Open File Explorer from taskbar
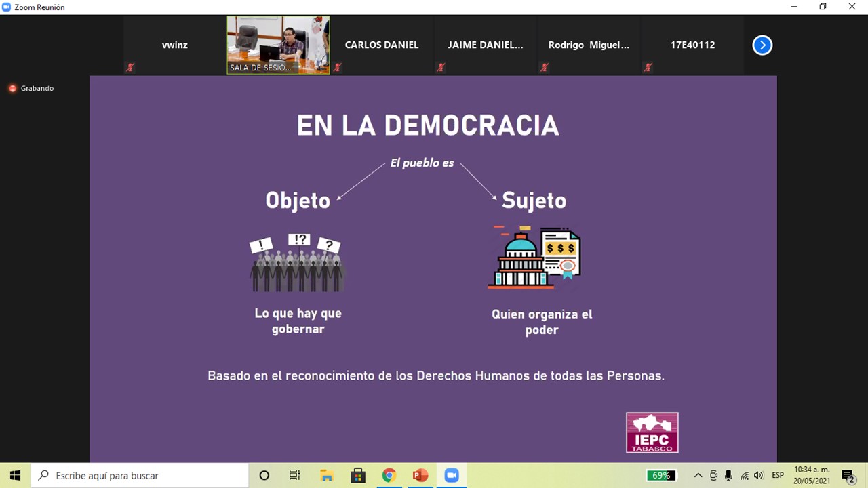This screenshot has height=488, width=868. 326,475
